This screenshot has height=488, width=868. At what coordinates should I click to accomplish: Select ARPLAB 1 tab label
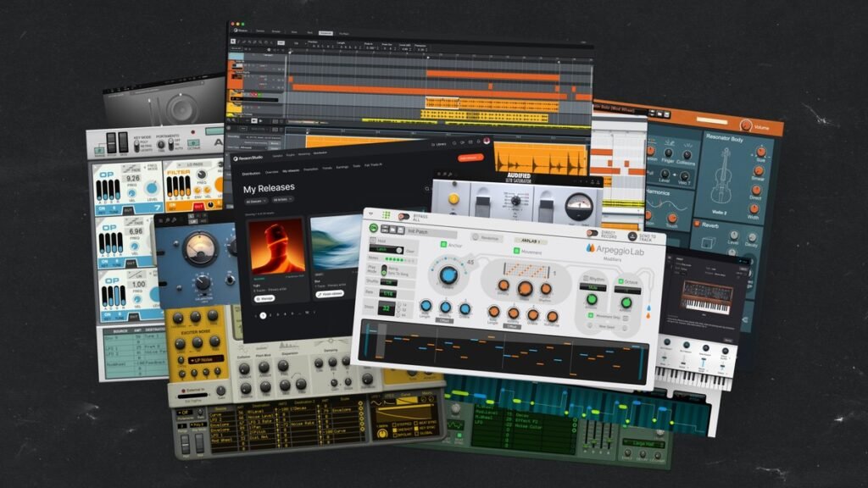pyautogui.click(x=531, y=241)
